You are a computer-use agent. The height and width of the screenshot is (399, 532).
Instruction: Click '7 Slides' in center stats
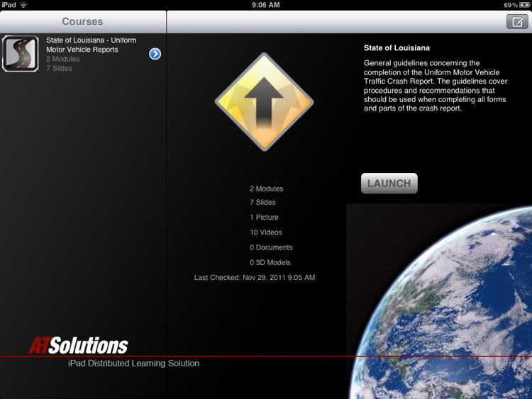click(x=262, y=203)
